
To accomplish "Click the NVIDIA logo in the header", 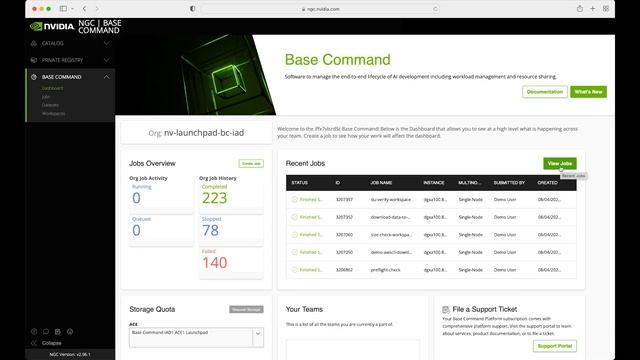I will pyautogui.click(x=52, y=27).
